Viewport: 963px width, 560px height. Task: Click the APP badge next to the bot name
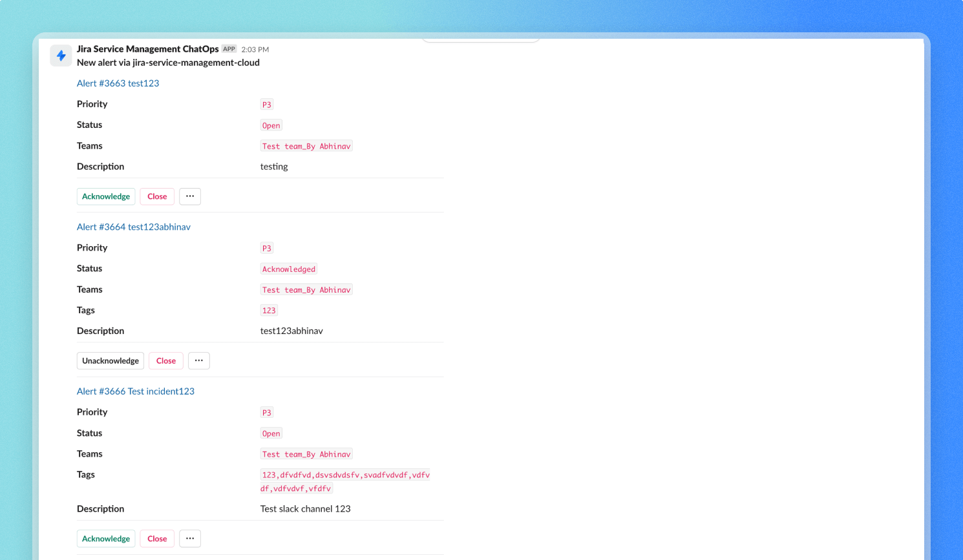click(229, 48)
